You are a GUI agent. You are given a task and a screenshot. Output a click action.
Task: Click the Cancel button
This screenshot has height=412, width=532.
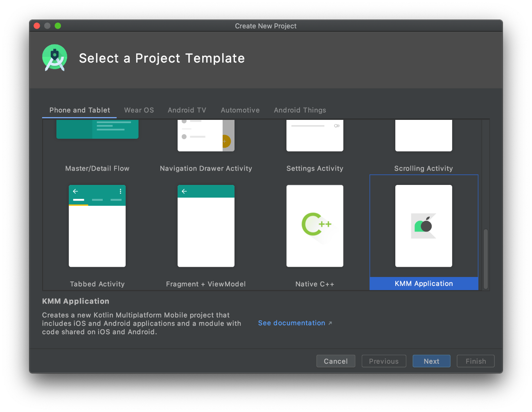click(336, 361)
